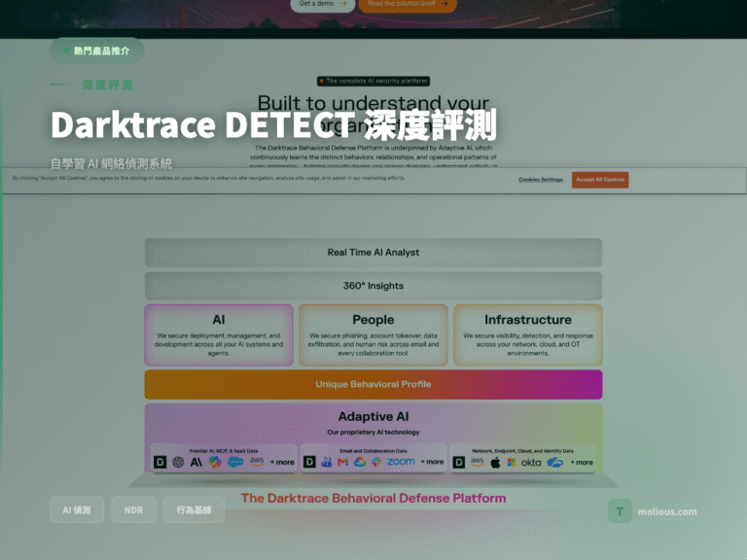Select the Microsoft four-square logo

[512, 462]
